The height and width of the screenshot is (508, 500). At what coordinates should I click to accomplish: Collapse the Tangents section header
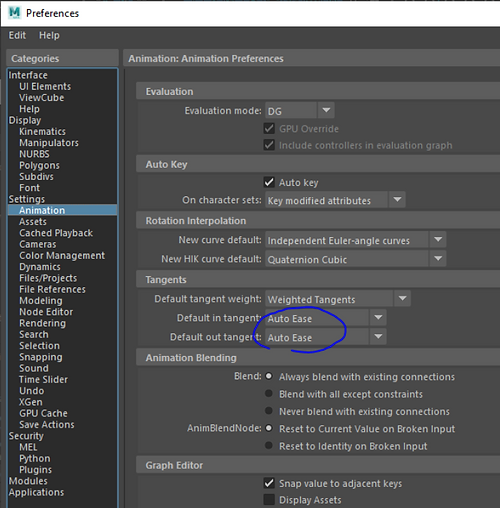pyautogui.click(x=318, y=279)
